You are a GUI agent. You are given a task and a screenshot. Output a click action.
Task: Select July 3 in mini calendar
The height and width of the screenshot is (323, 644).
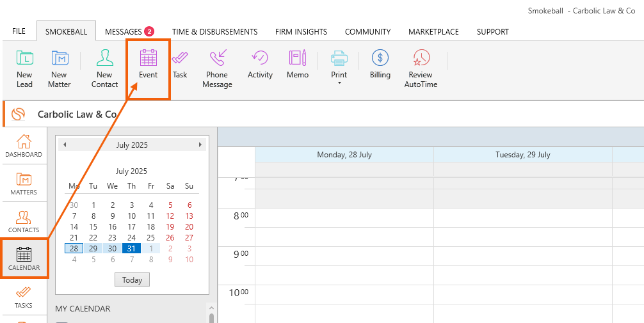point(131,205)
